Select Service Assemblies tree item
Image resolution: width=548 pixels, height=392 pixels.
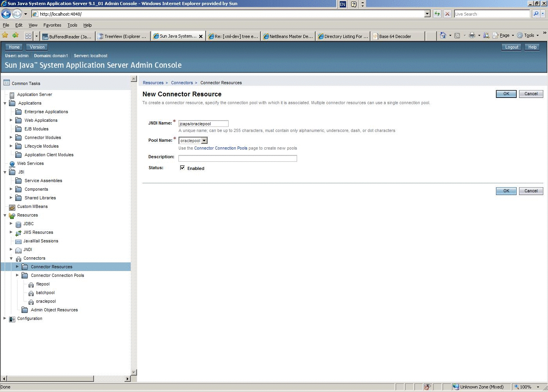(43, 181)
